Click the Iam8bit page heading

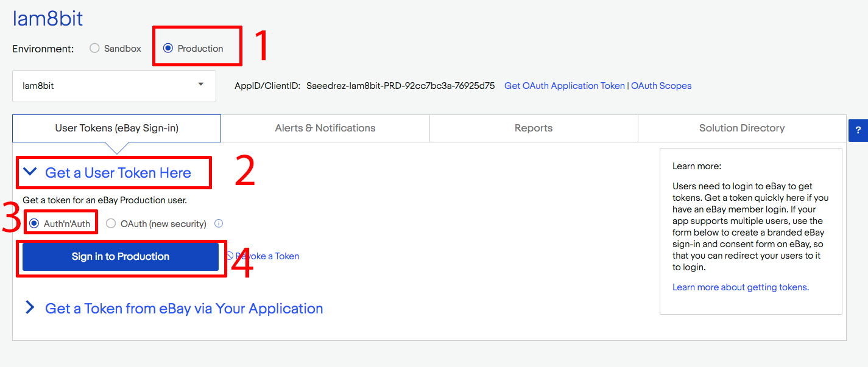click(x=48, y=19)
